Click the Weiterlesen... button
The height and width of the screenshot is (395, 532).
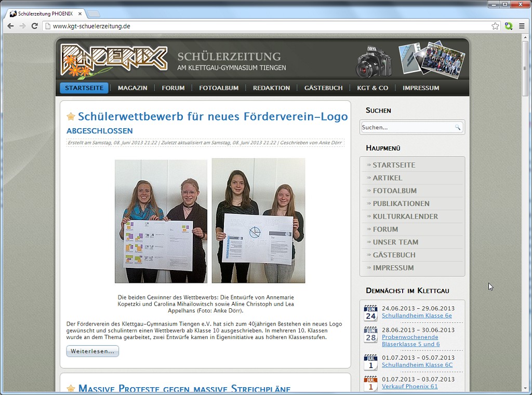coord(92,351)
